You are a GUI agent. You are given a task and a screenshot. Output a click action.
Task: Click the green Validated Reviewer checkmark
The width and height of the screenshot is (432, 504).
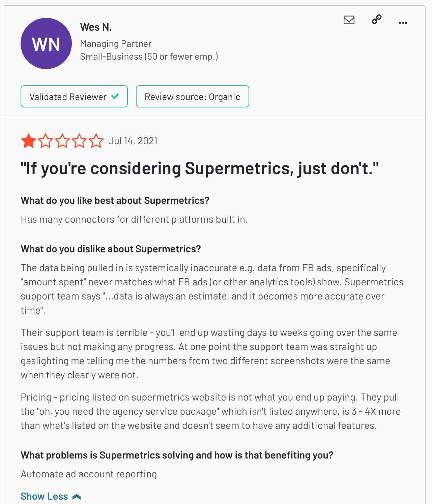point(115,96)
